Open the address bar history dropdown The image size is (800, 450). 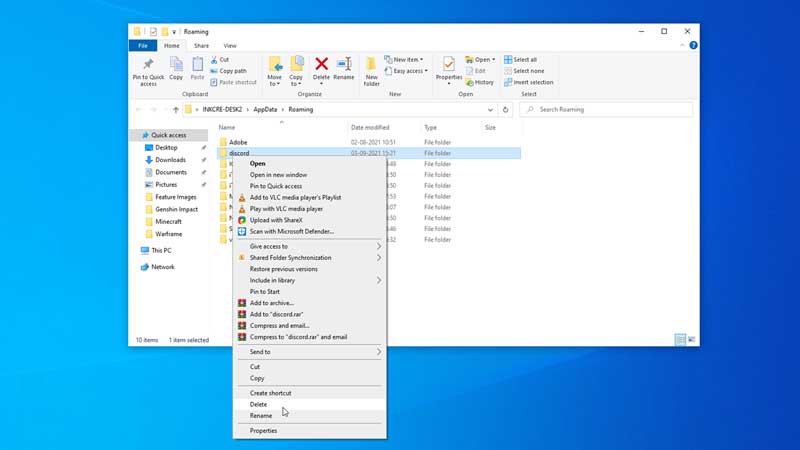(x=490, y=110)
